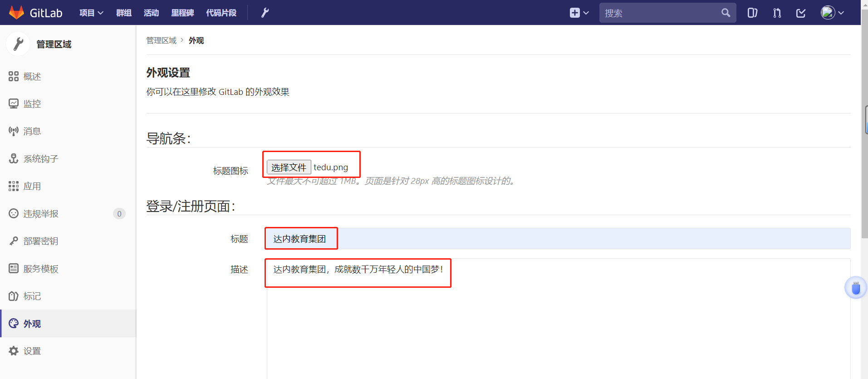Click the 违规举报 count badge 0
This screenshot has width=868, height=379.
(x=119, y=213)
